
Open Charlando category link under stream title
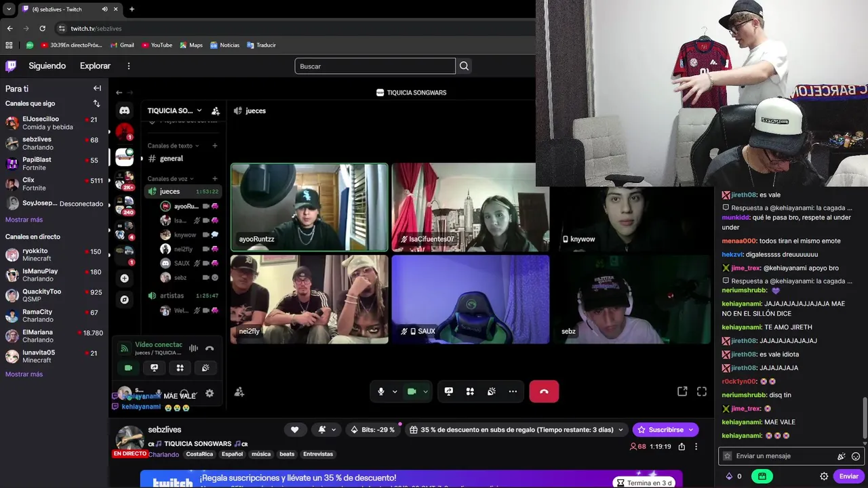[x=165, y=455]
